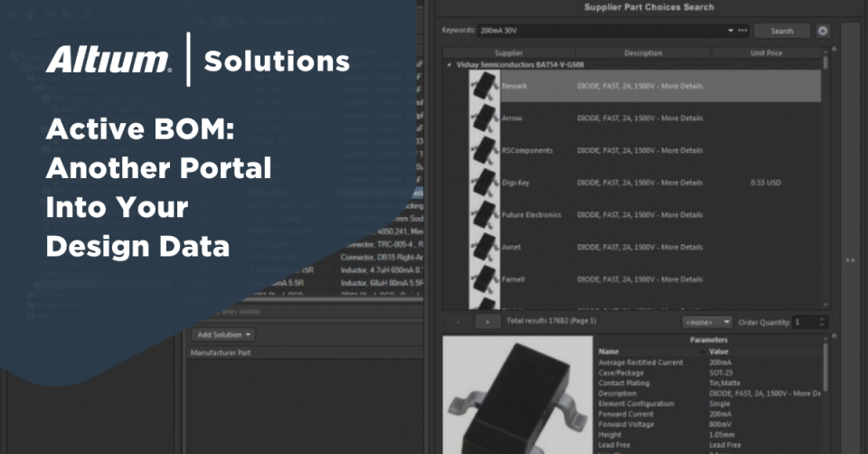
Task: Select the Digi-Key part image icon
Action: tap(484, 183)
